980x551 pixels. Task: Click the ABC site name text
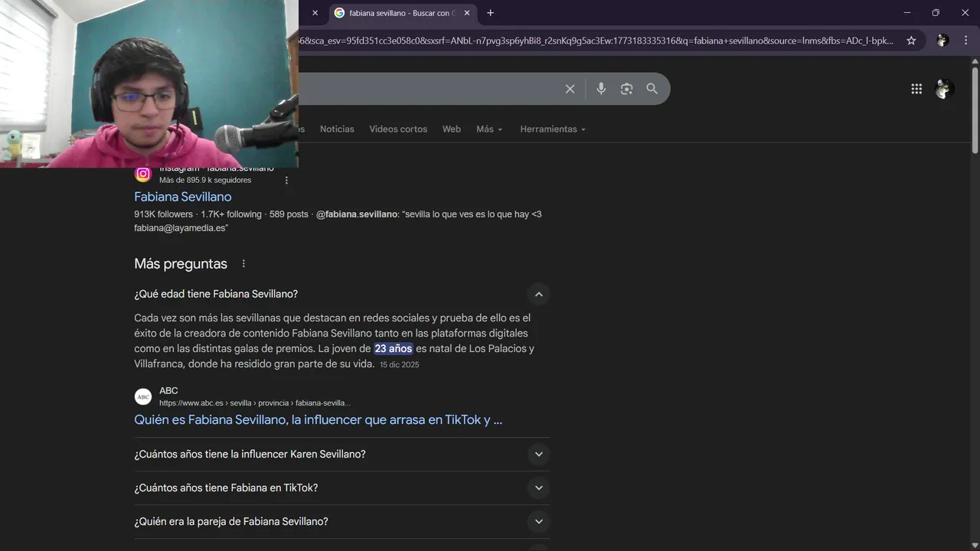(168, 391)
